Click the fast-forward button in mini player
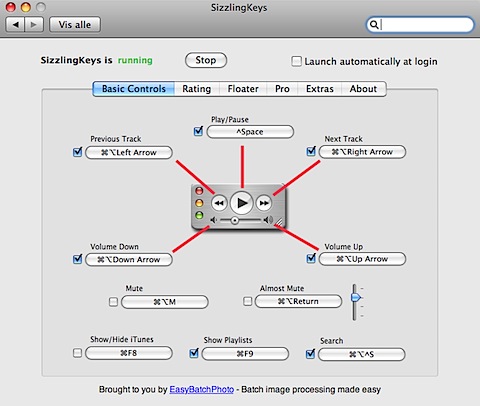This screenshot has height=406, width=480. coord(264,203)
